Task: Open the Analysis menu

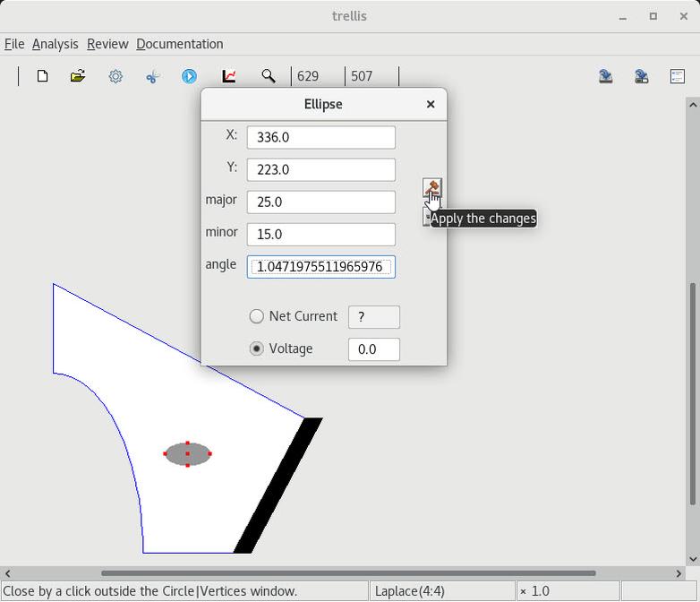Action: 55,44
